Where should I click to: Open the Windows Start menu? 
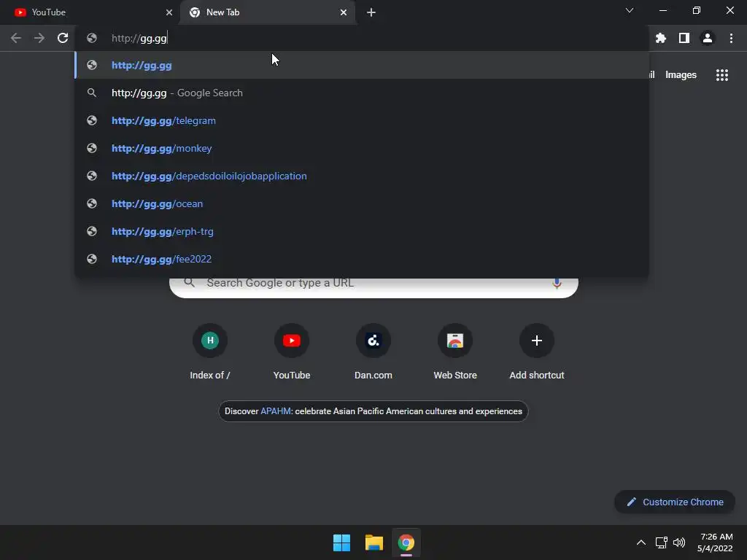pos(341,542)
